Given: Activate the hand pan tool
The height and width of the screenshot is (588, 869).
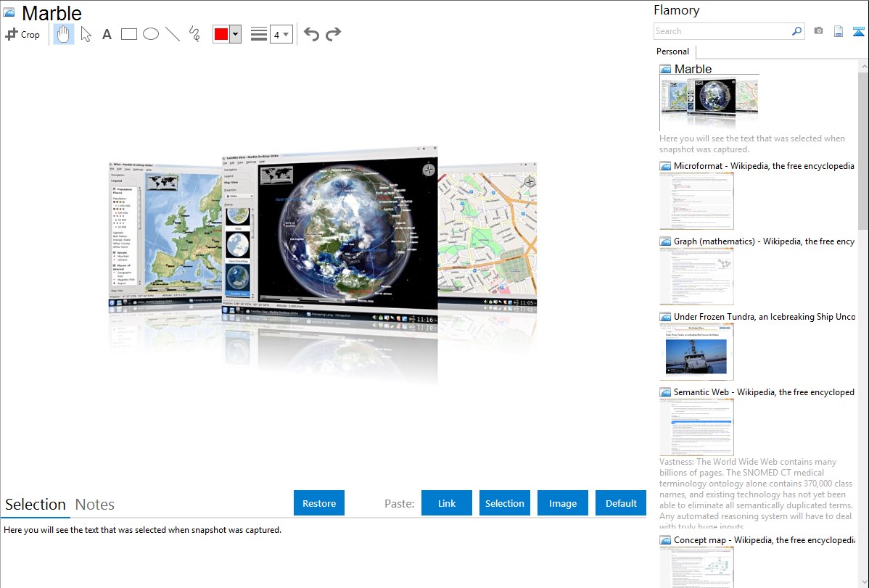Looking at the screenshot, I should coord(64,34).
